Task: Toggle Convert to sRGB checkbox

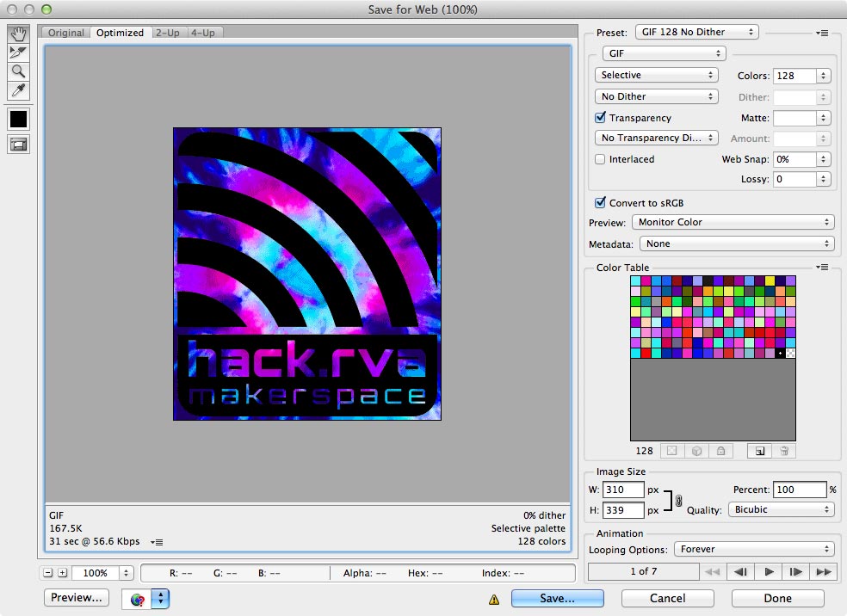Action: point(600,202)
